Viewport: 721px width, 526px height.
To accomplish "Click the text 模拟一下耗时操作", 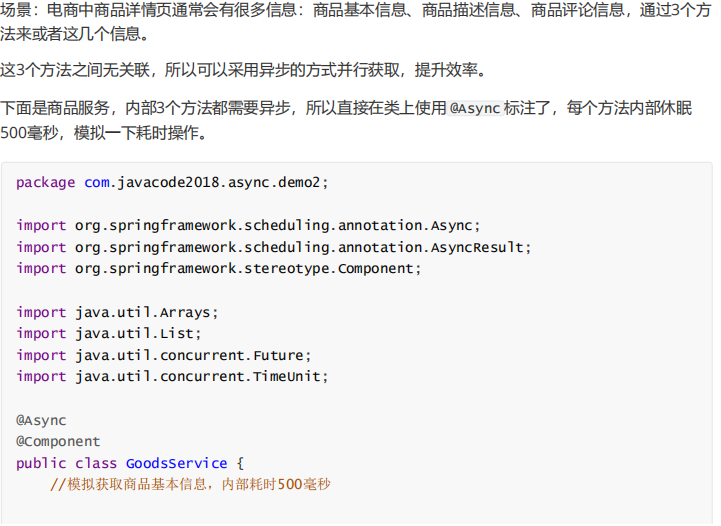I will coord(140,132).
